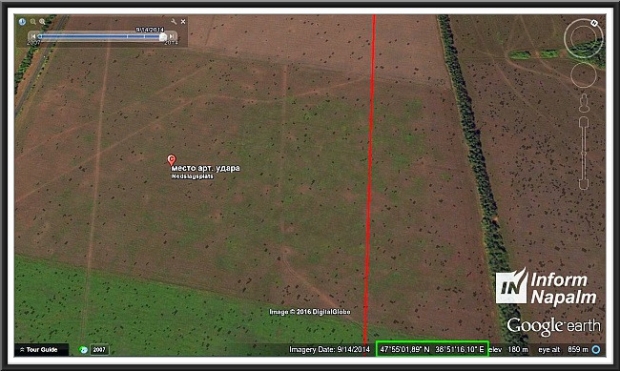Screen dimensions: 620x371
Task: Click the blue streaming status circle icon
Action: [x=596, y=350]
